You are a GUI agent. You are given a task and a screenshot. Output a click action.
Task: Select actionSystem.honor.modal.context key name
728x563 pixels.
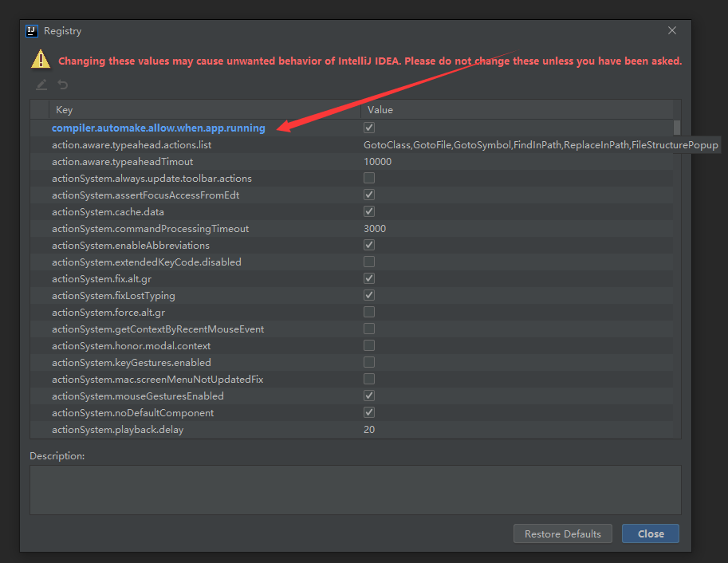click(132, 346)
